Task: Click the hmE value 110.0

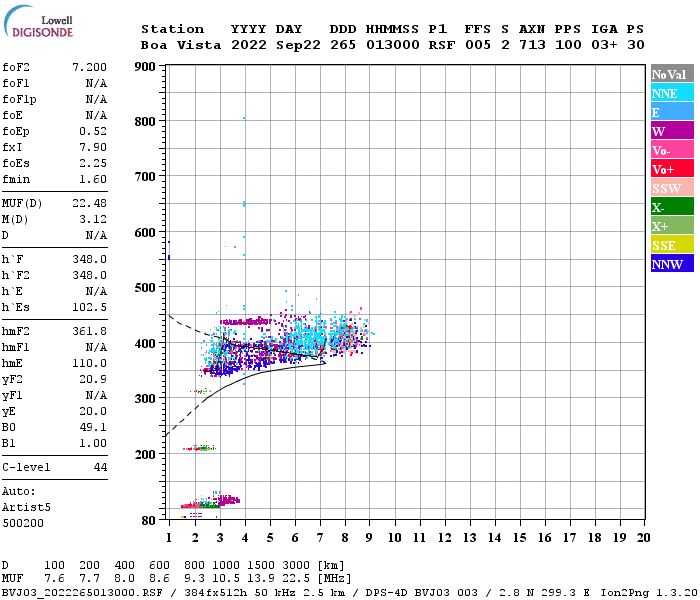Action: coord(89,363)
